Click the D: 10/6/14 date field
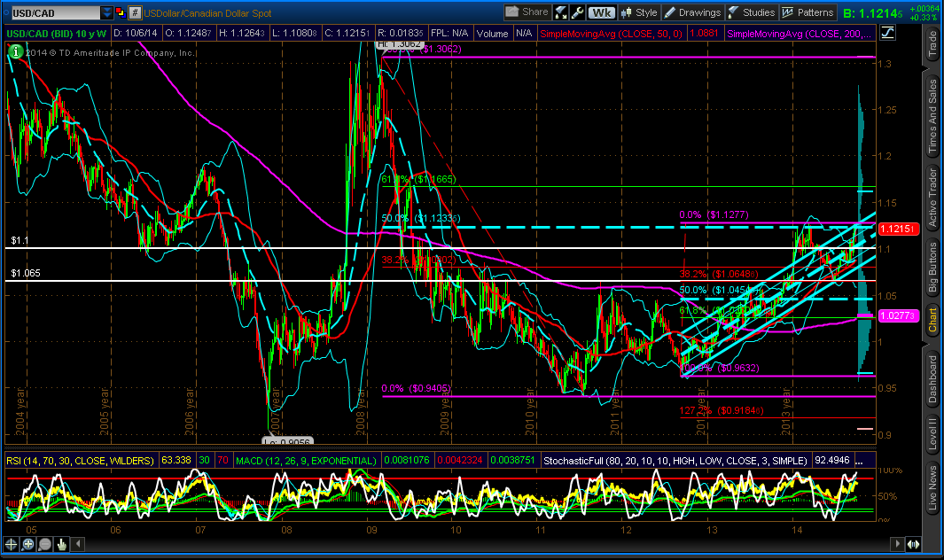Image resolution: width=944 pixels, height=560 pixels. (136, 33)
